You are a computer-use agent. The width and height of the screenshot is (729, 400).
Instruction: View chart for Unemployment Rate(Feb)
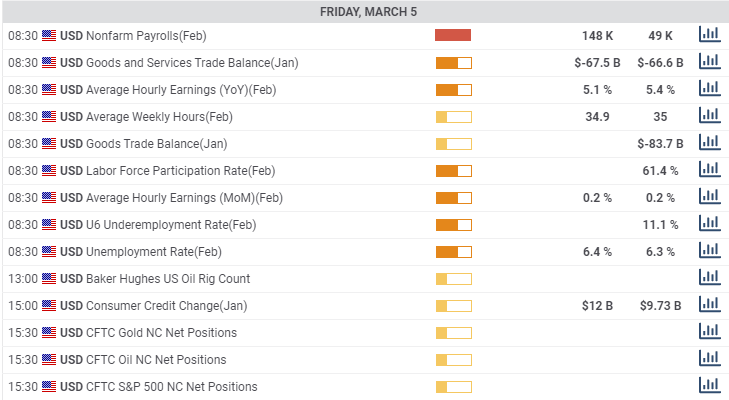pyautogui.click(x=709, y=251)
